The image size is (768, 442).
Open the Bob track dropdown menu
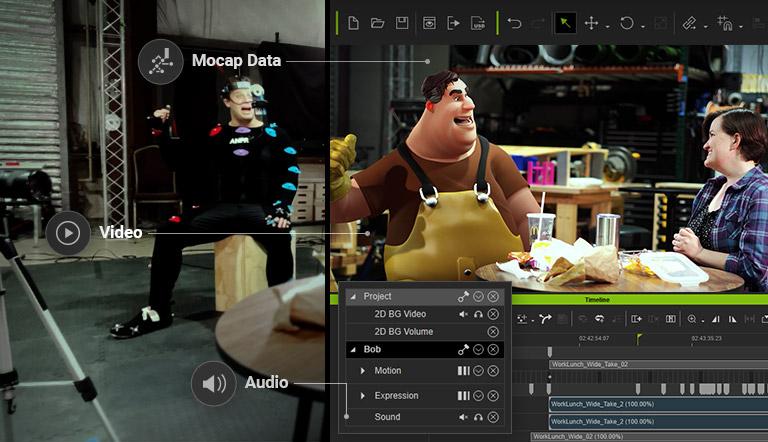point(478,349)
